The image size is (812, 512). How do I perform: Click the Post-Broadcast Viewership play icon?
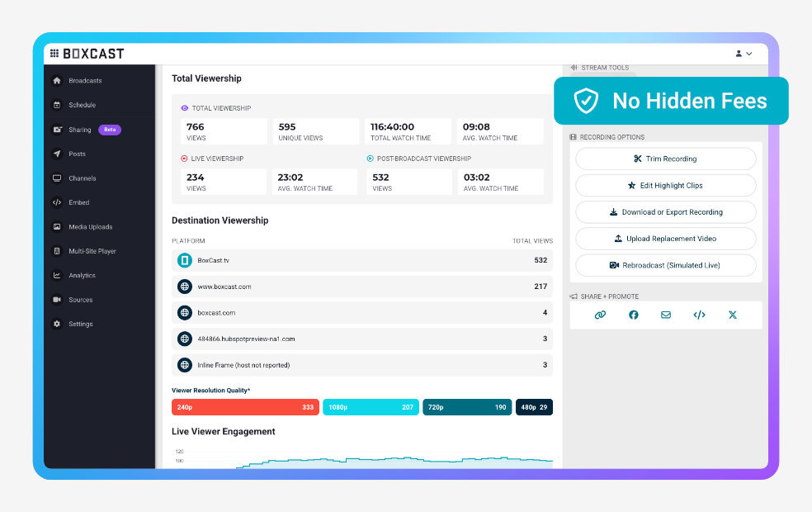pyautogui.click(x=370, y=159)
